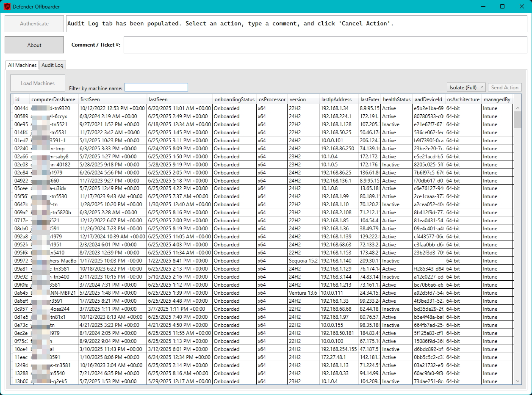Switch to the Audit Log tab

click(x=53, y=65)
